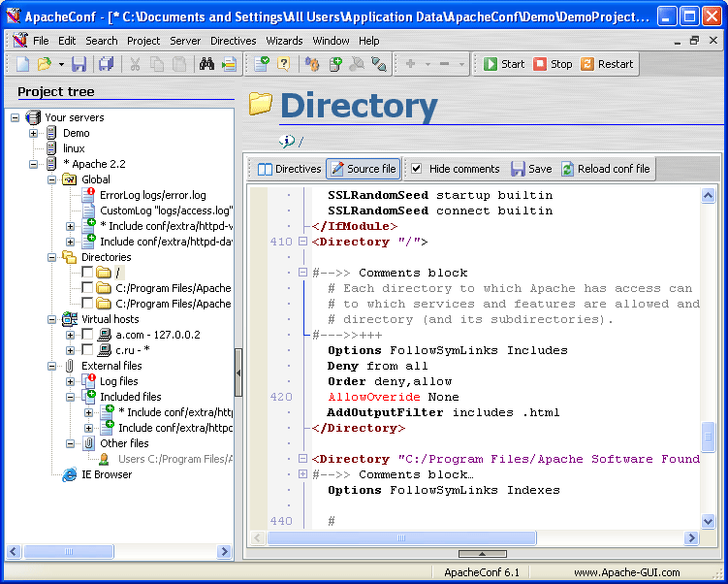The image size is (728, 584).
Task: Click the binoculars Find icon
Action: [x=206, y=64]
